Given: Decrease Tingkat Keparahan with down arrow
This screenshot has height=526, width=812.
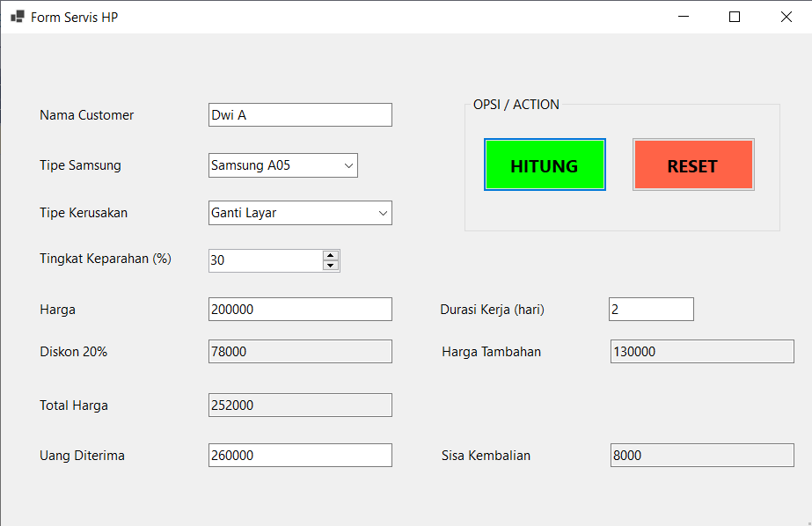Looking at the screenshot, I should [x=331, y=266].
